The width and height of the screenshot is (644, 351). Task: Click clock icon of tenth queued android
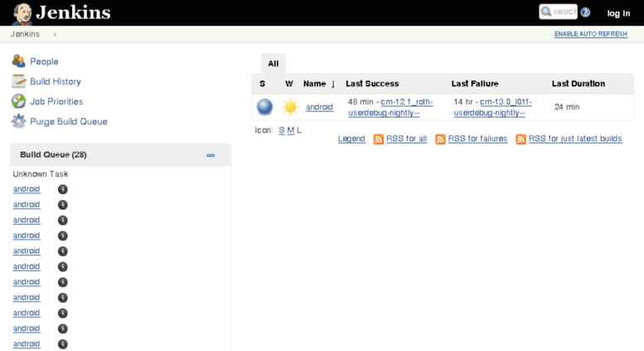point(62,329)
